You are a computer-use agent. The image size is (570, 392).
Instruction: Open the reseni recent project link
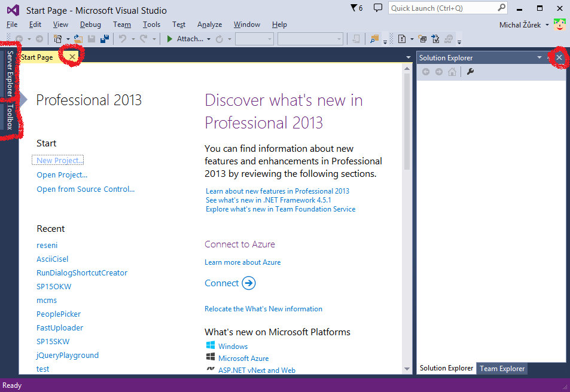point(47,245)
